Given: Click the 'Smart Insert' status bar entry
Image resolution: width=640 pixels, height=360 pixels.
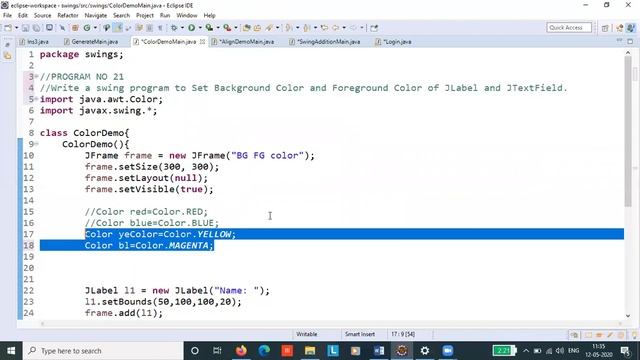Looking at the screenshot, I should 360,334.
